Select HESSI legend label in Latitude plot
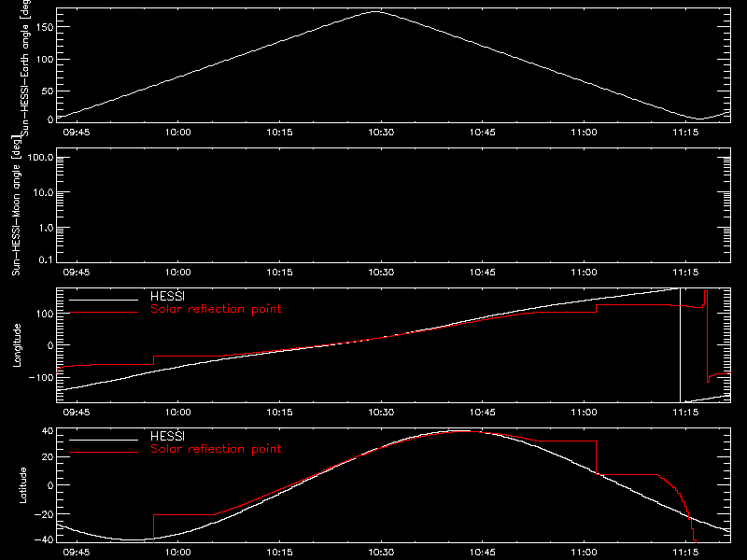The width and height of the screenshot is (747, 560). coord(167,436)
